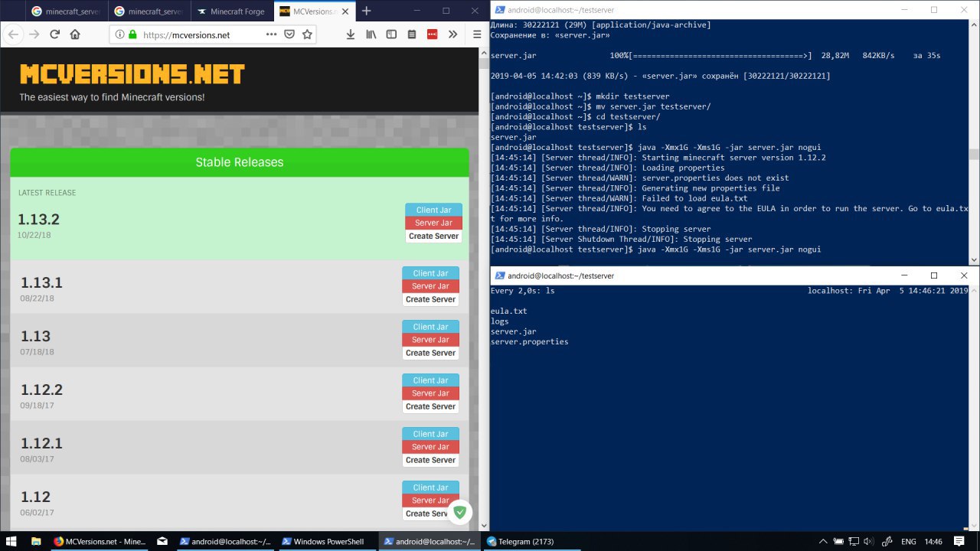
Task: Switch to MCVersions.net Firefox taskbar item
Action: 100,541
